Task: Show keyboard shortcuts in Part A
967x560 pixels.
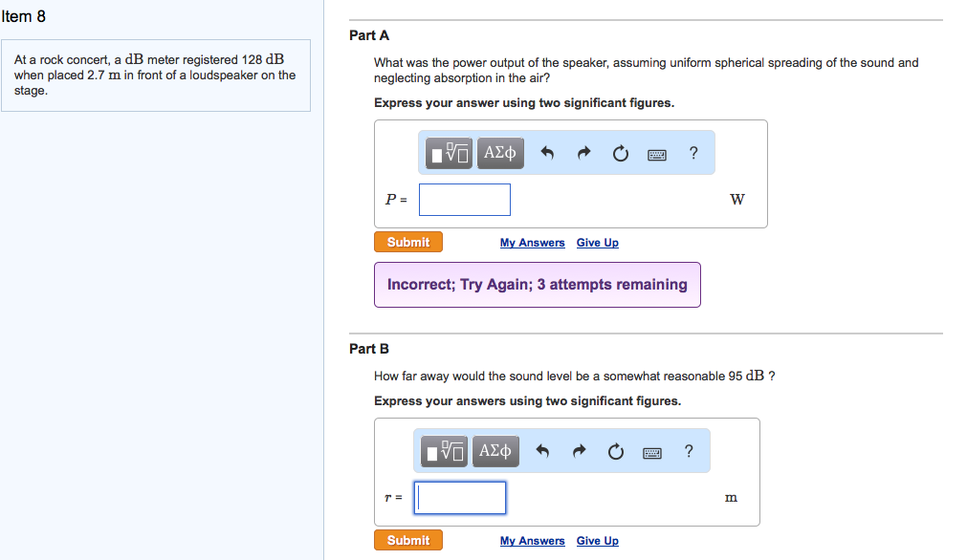Action: (657, 155)
